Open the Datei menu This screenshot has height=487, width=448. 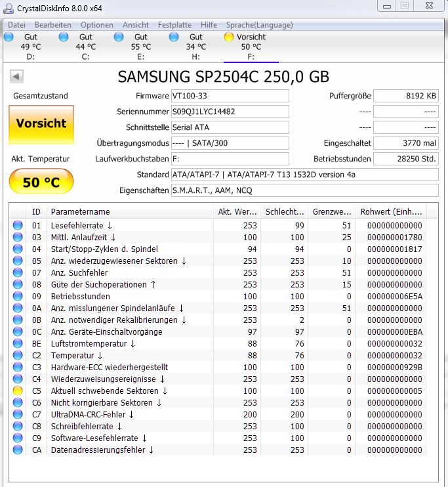click(16, 25)
